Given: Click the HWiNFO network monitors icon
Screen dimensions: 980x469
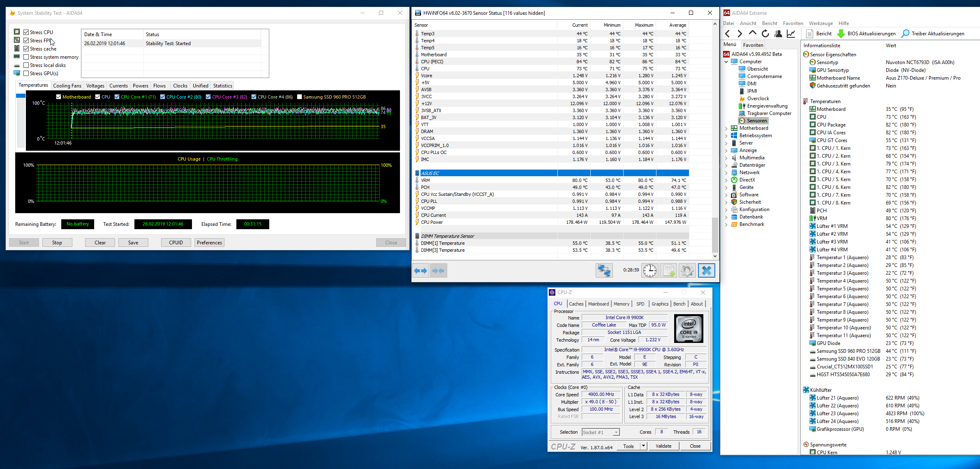Looking at the screenshot, I should click(604, 271).
